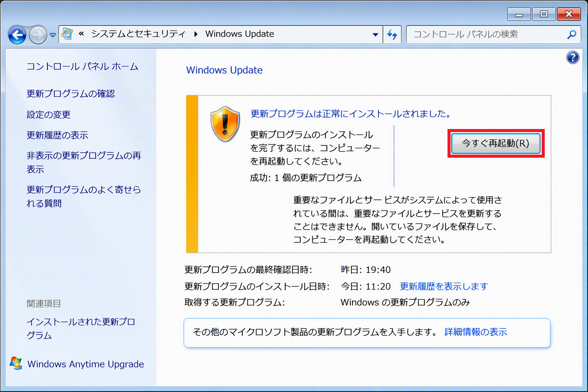Expand the address bar chevron before システムとセキュリティ
Image resolution: width=588 pixels, height=392 pixels.
81,34
